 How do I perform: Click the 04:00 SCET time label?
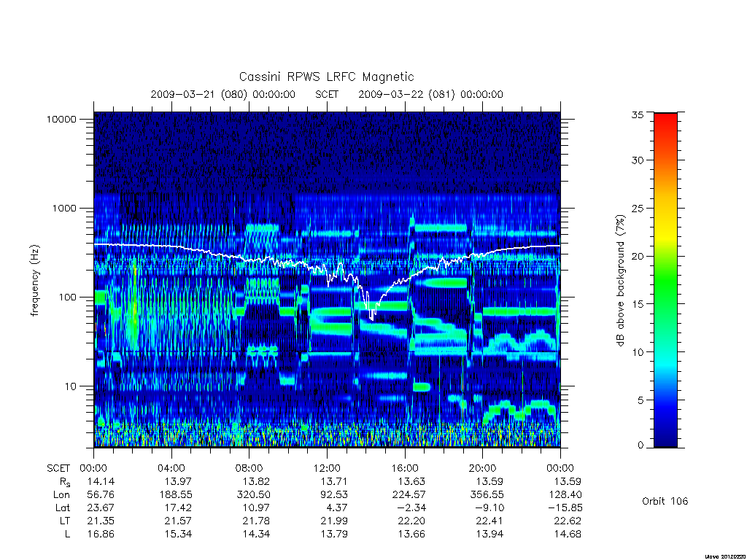click(x=171, y=468)
